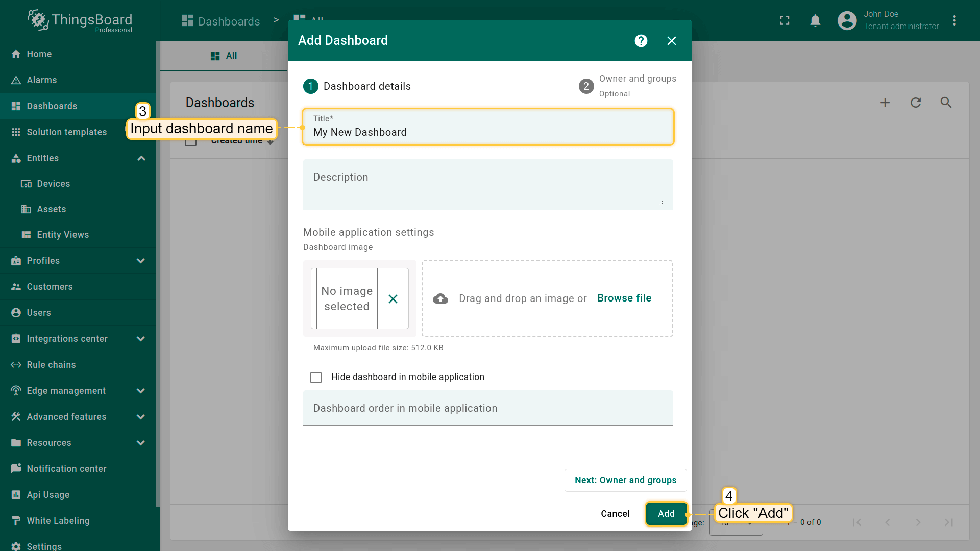The image size is (980, 551).
Task: Click the Browse file link
Action: (624, 298)
